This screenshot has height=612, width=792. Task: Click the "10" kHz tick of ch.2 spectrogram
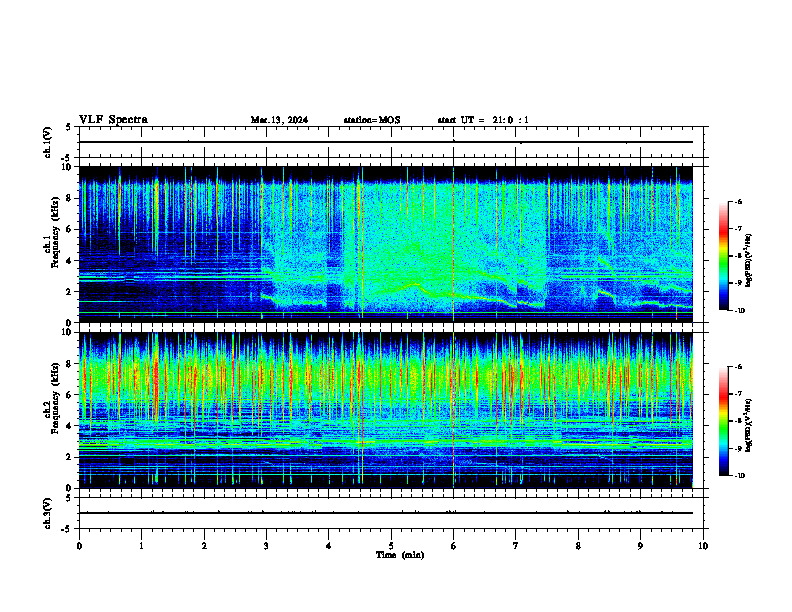67,332
